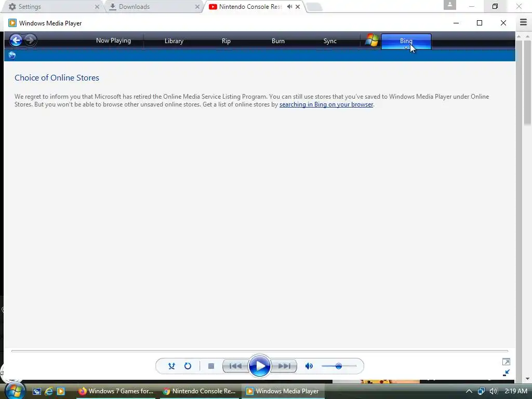
Task: Show hidden system tray icons
Action: (x=469, y=391)
